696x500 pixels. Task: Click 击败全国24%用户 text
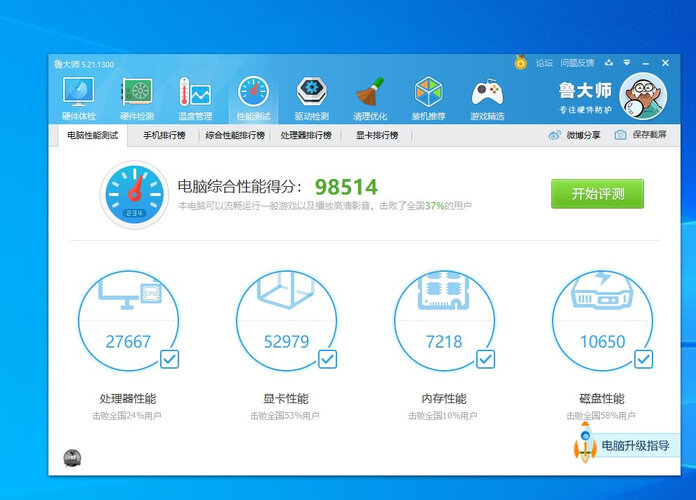click(x=127, y=416)
